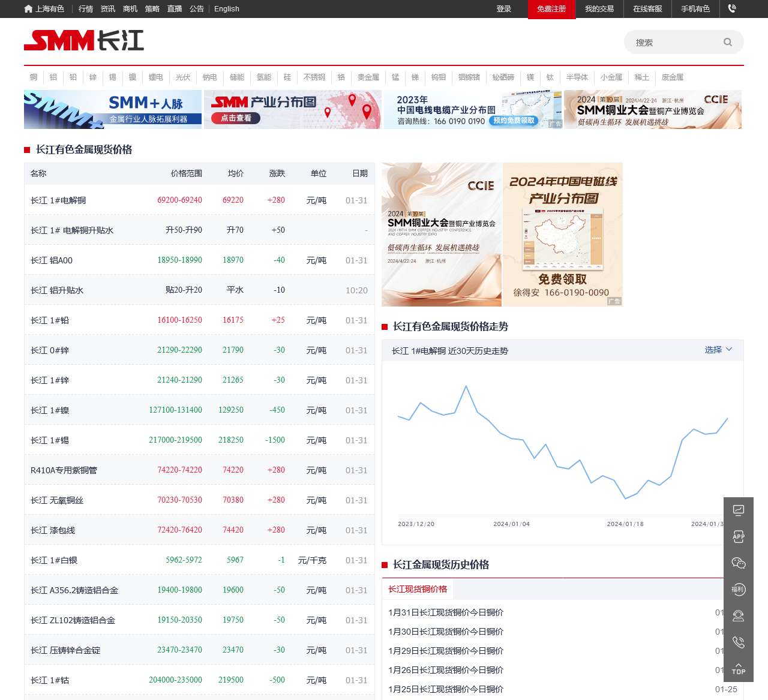Open 在线客服 in the top bar
The width and height of the screenshot is (768, 700).
pos(647,9)
